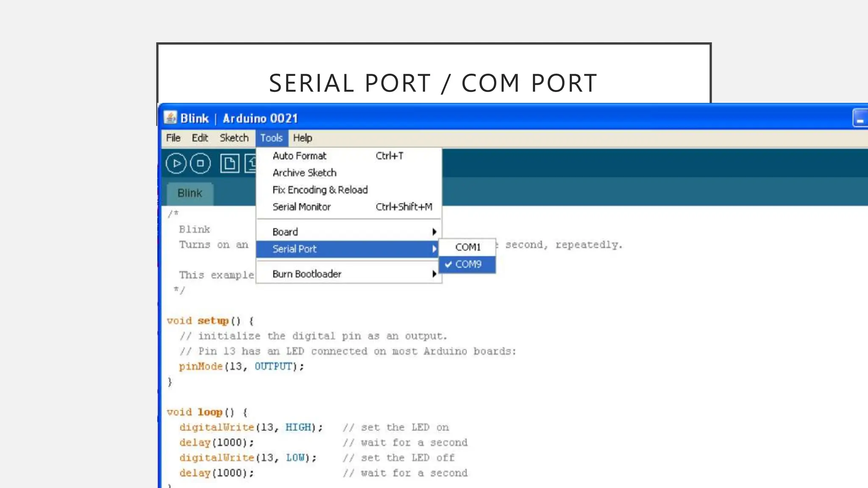868x488 pixels.
Task: Choose Fix Encoding & Reload
Action: (x=349, y=190)
